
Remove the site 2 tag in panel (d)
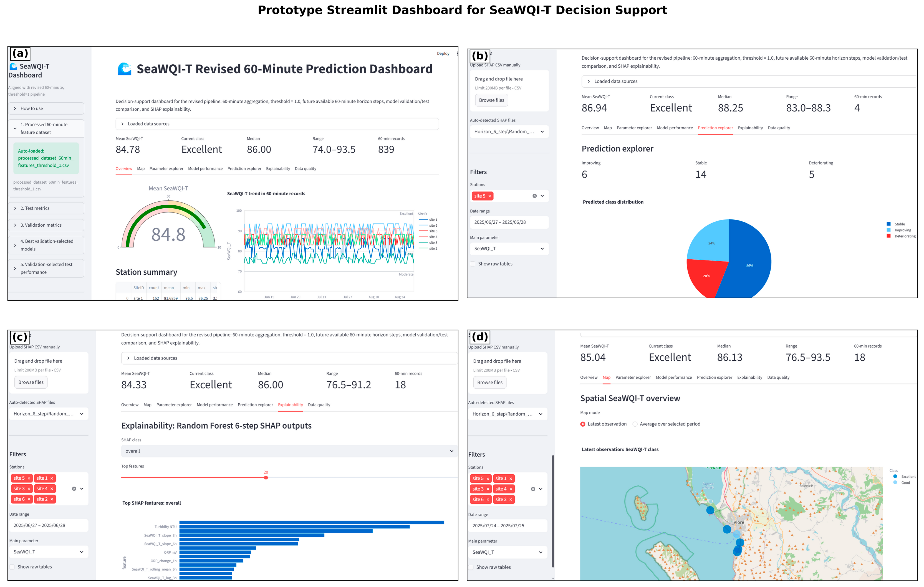pos(511,500)
